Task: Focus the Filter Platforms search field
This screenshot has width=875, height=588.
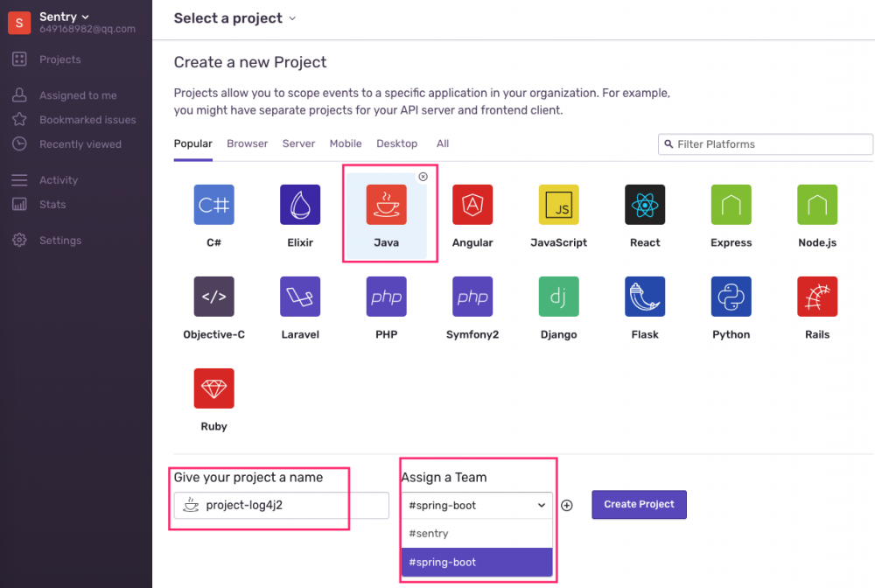Action: point(770,144)
